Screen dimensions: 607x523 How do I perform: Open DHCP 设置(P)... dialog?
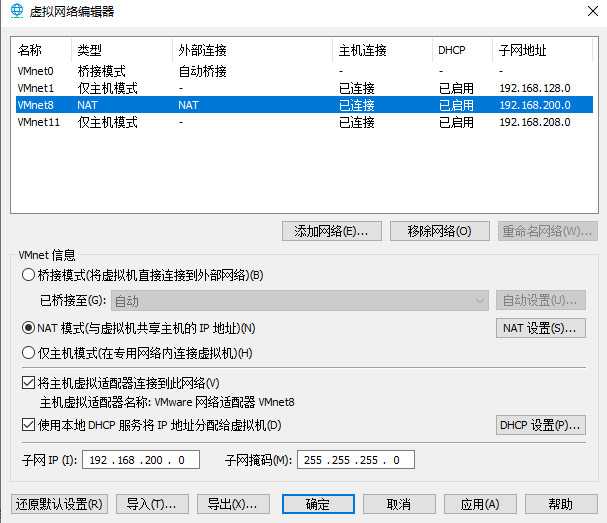541,425
